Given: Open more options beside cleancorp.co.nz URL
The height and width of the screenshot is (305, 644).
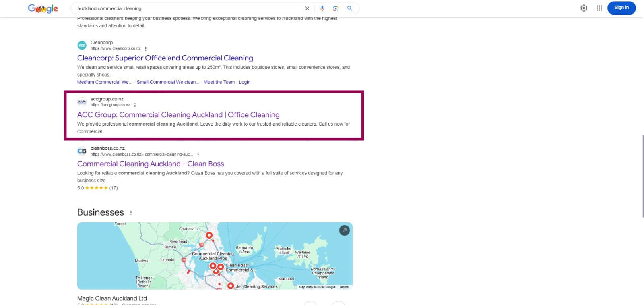Looking at the screenshot, I should pyautogui.click(x=146, y=48).
